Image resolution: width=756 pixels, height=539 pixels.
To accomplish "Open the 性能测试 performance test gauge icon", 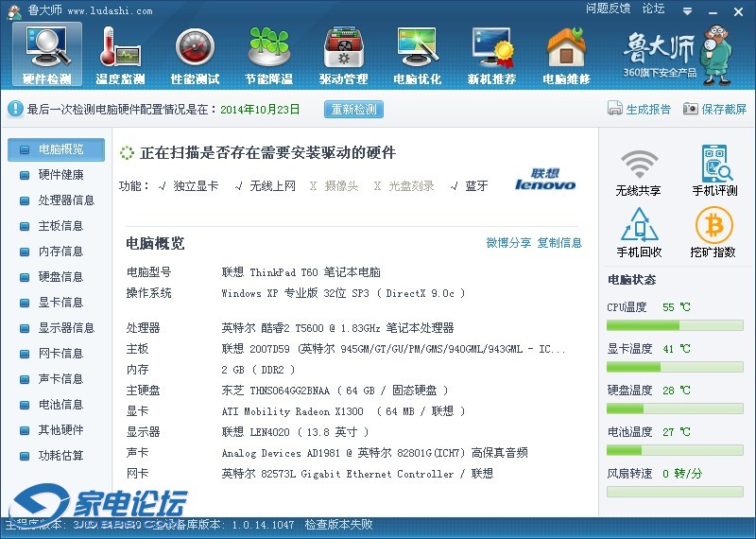I will pyautogui.click(x=196, y=54).
